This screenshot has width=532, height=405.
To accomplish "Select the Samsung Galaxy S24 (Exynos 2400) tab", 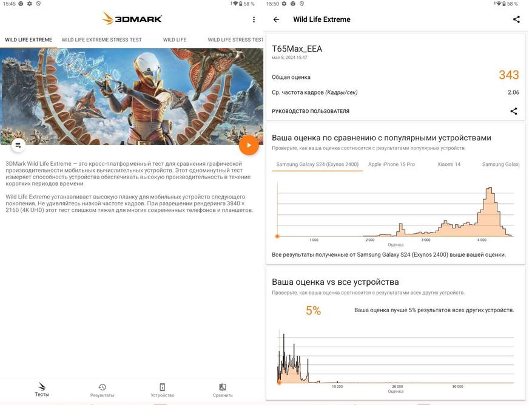I will [317, 165].
